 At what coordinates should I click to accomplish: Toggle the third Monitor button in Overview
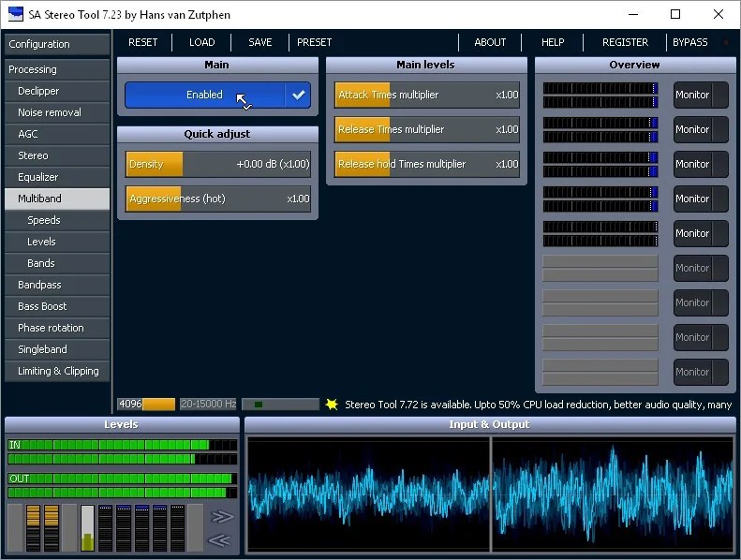point(701,164)
